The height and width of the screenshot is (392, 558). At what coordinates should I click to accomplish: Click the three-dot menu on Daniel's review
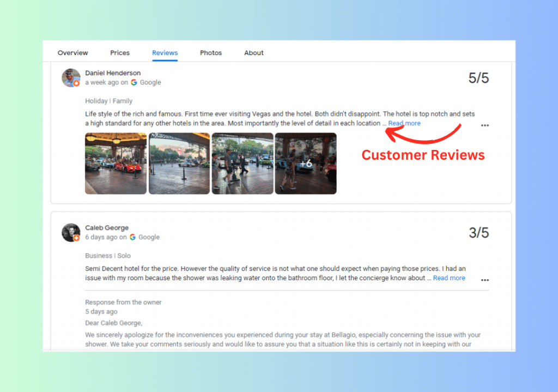484,125
